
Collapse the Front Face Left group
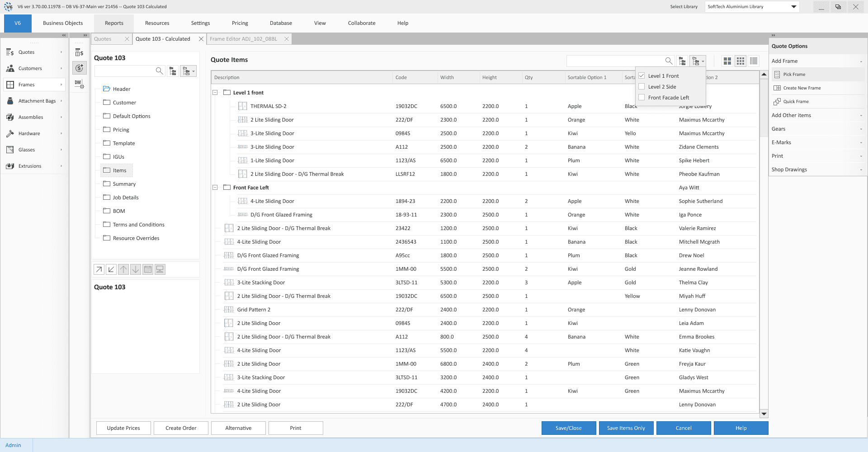coord(215,188)
